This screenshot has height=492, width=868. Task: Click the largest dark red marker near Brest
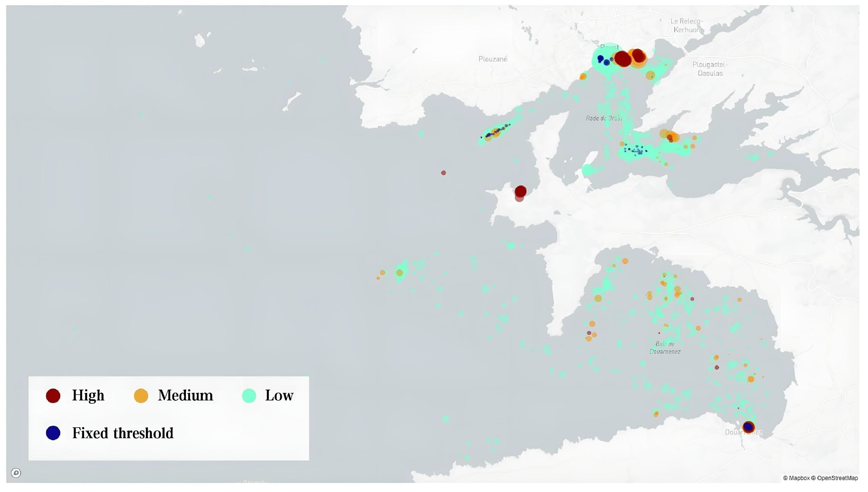[622, 59]
